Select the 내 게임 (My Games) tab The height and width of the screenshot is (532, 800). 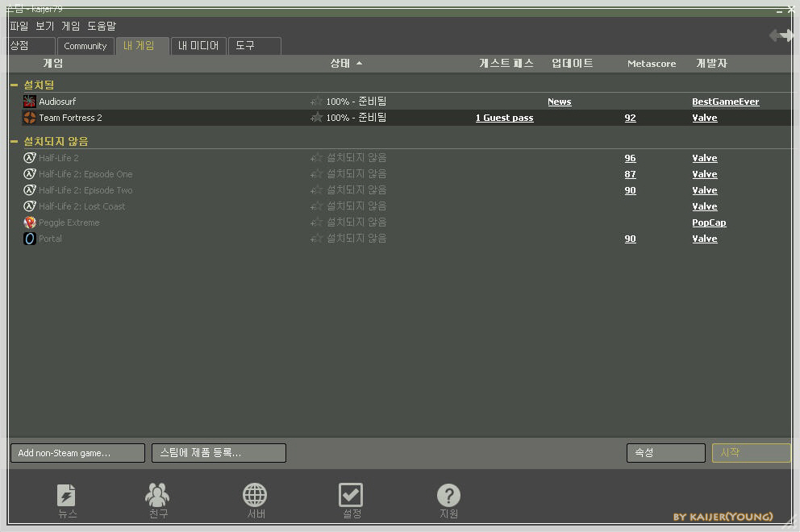[142, 46]
